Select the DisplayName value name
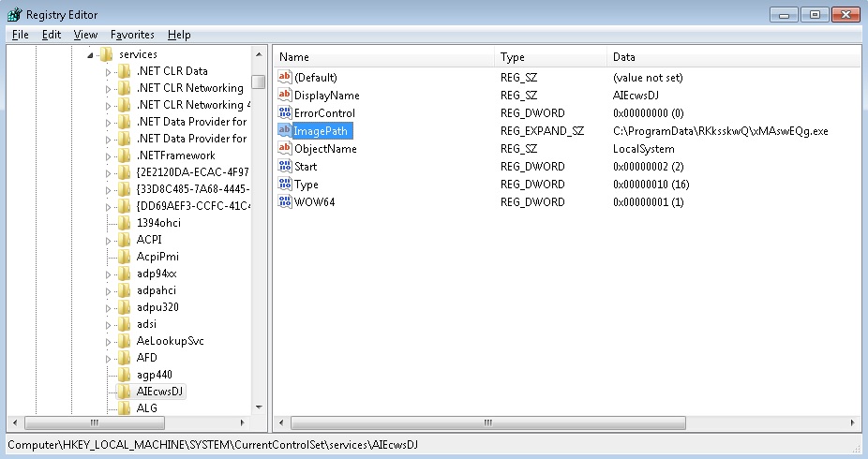 pyautogui.click(x=326, y=96)
